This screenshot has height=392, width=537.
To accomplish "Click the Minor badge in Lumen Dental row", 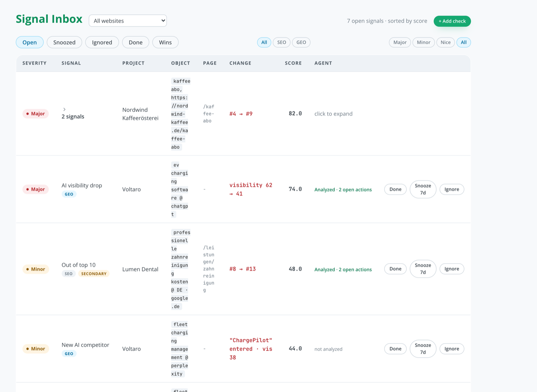I will click(36, 269).
